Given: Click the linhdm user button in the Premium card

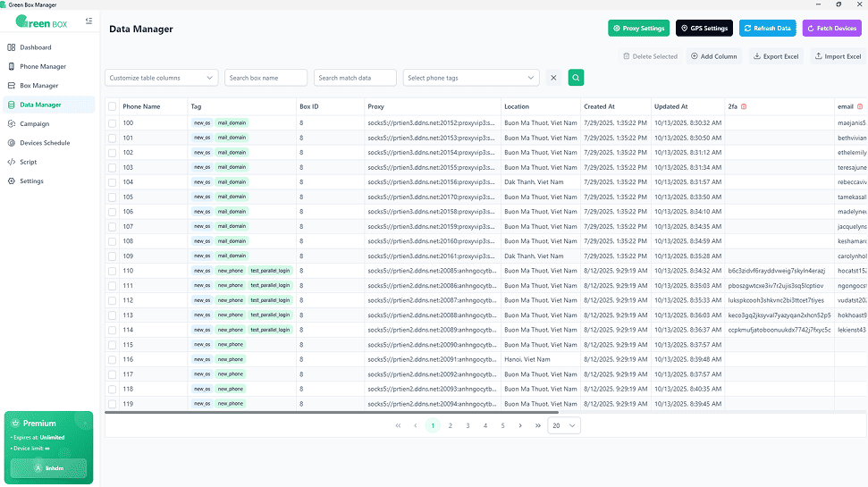Looking at the screenshot, I should pos(48,468).
